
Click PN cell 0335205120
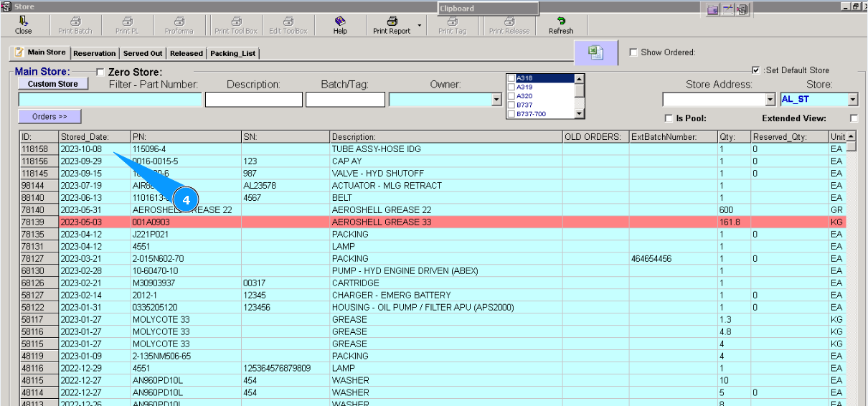[186, 308]
